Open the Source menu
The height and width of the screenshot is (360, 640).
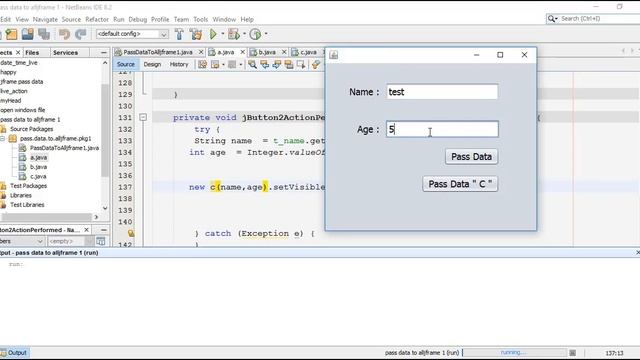pyautogui.click(x=71, y=19)
